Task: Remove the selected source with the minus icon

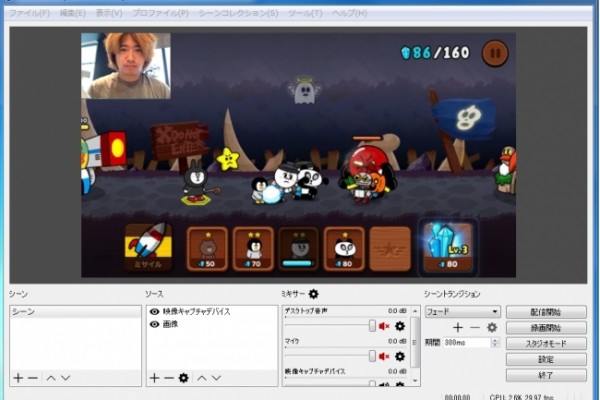Action: point(169,378)
